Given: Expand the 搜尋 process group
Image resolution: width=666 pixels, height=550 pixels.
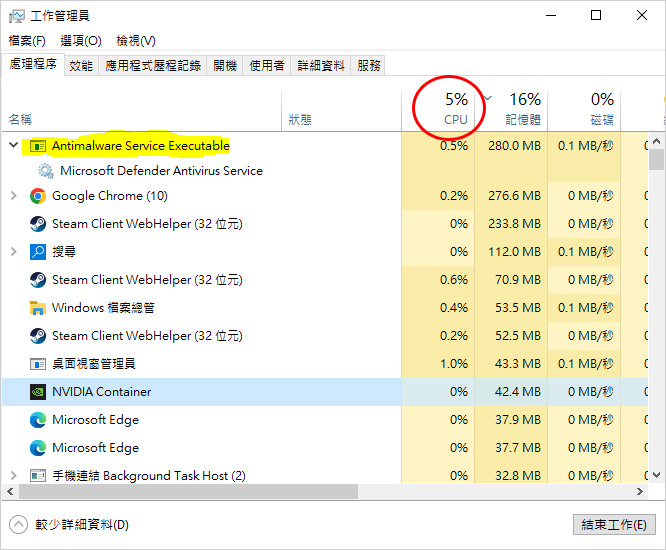Looking at the screenshot, I should [x=14, y=252].
